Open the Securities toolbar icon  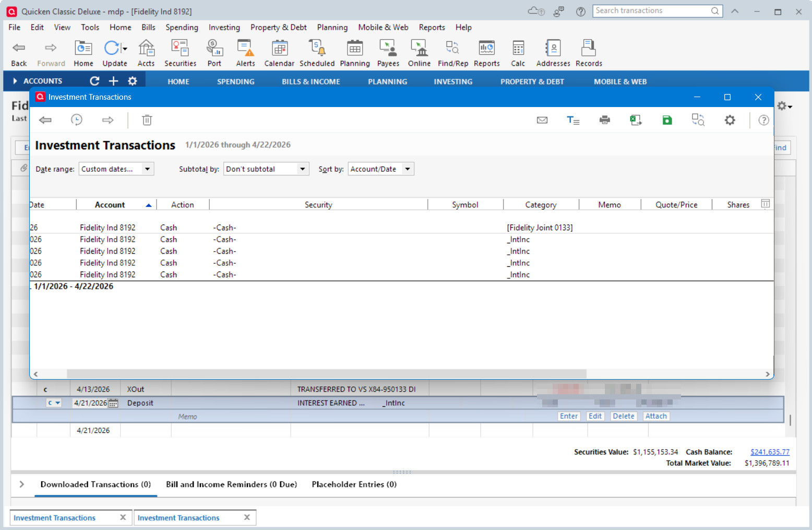click(x=180, y=53)
